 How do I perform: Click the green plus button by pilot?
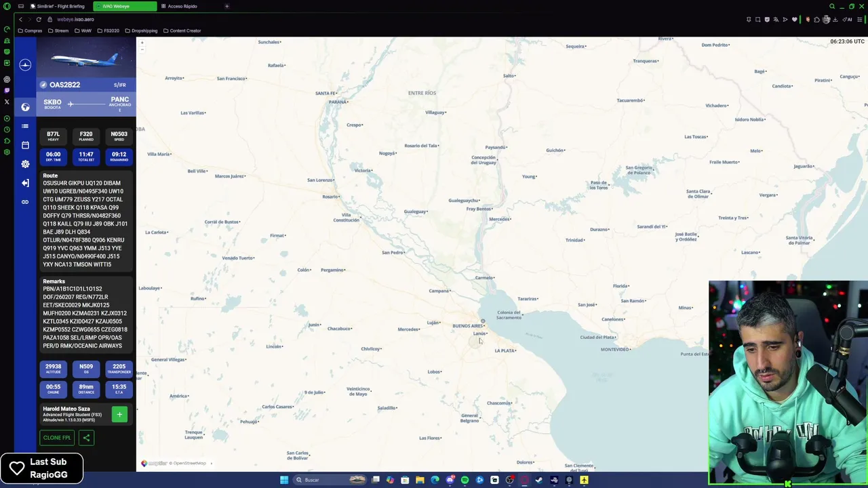coord(119,414)
